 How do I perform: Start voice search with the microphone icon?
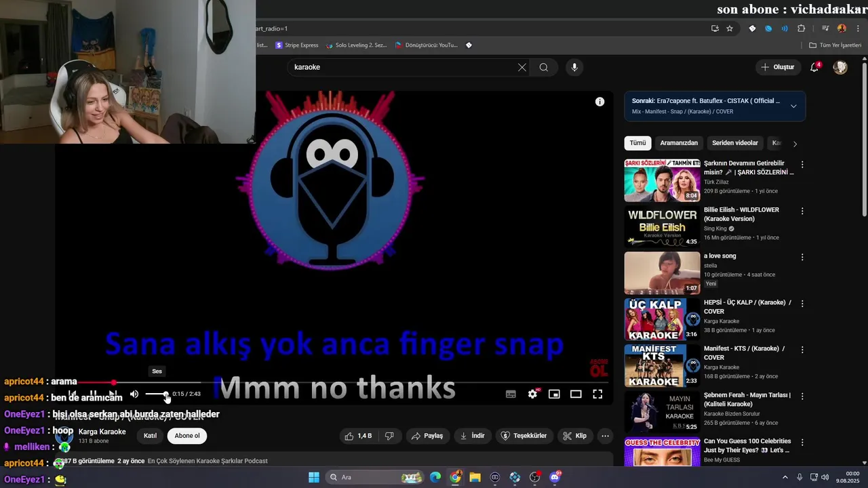tap(574, 67)
